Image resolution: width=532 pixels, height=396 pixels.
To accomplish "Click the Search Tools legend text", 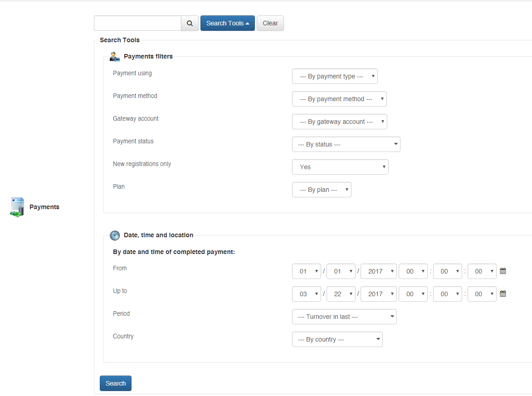I will 119,40.
